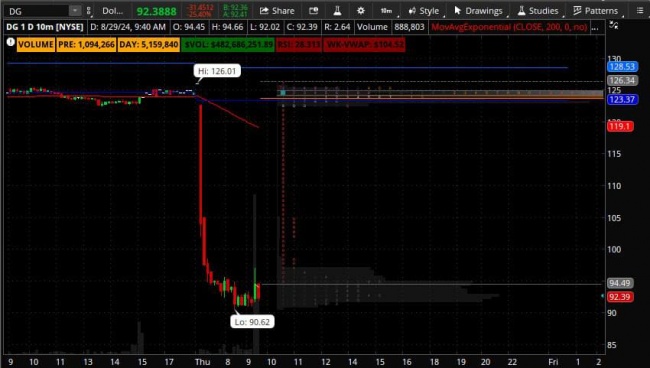Open the Studies menu
650x368 pixels.
pos(538,11)
